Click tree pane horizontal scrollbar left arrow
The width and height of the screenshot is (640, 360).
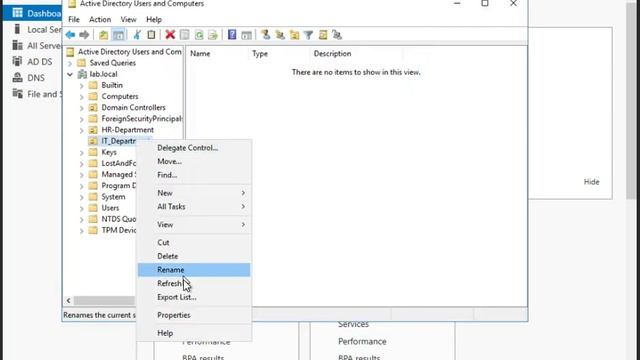point(69,300)
